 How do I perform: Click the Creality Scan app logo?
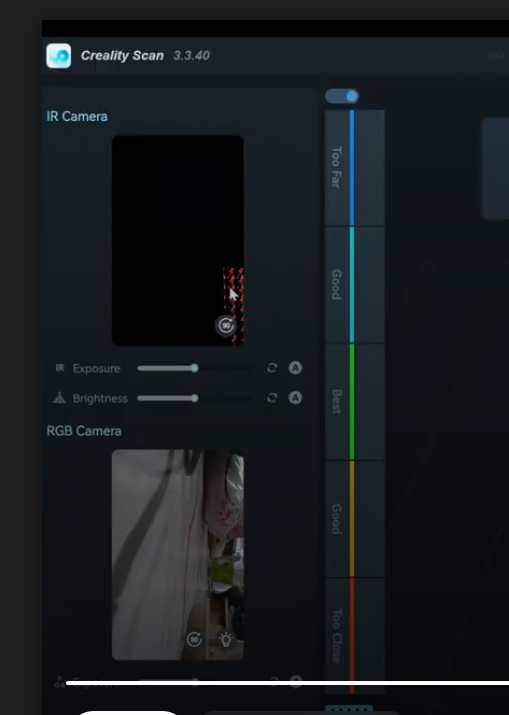coord(59,56)
